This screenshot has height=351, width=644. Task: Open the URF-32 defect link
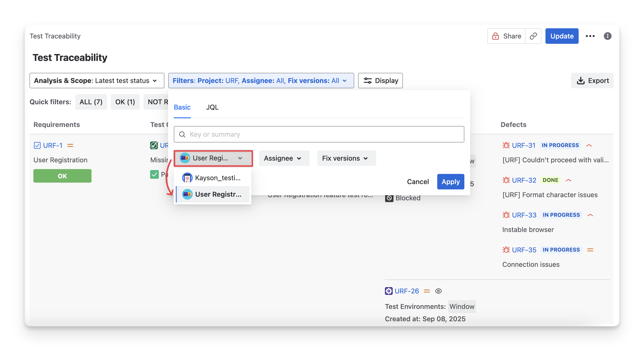pyautogui.click(x=524, y=180)
